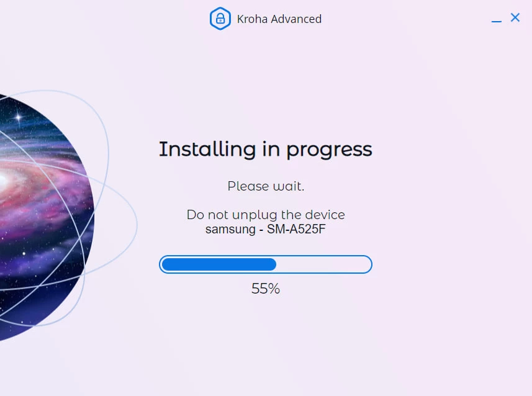Image resolution: width=532 pixels, height=396 pixels.
Task: Click the bright sparkle star in galaxy image
Action: 18,117
